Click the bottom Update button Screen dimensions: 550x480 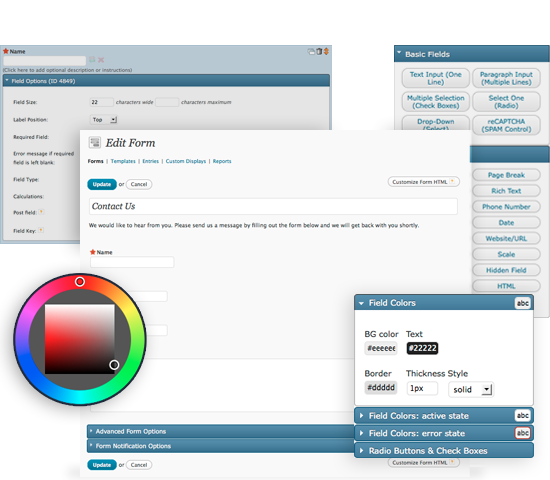102,465
